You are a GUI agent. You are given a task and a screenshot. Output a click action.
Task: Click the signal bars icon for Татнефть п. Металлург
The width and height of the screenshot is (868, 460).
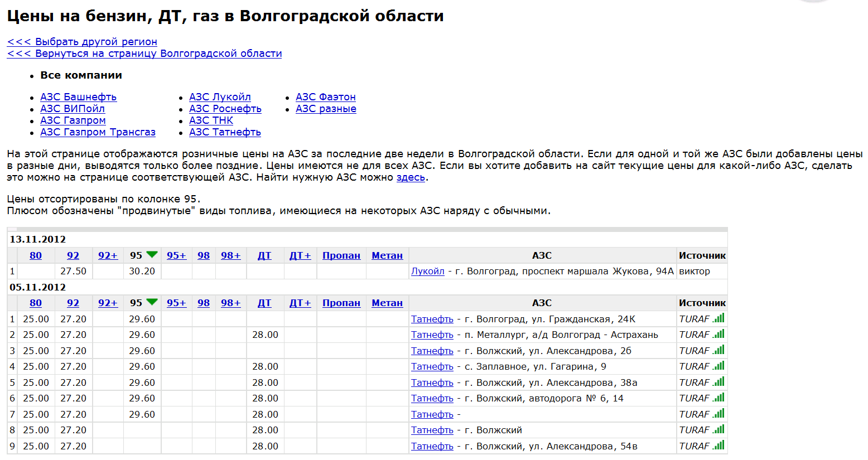click(x=718, y=334)
